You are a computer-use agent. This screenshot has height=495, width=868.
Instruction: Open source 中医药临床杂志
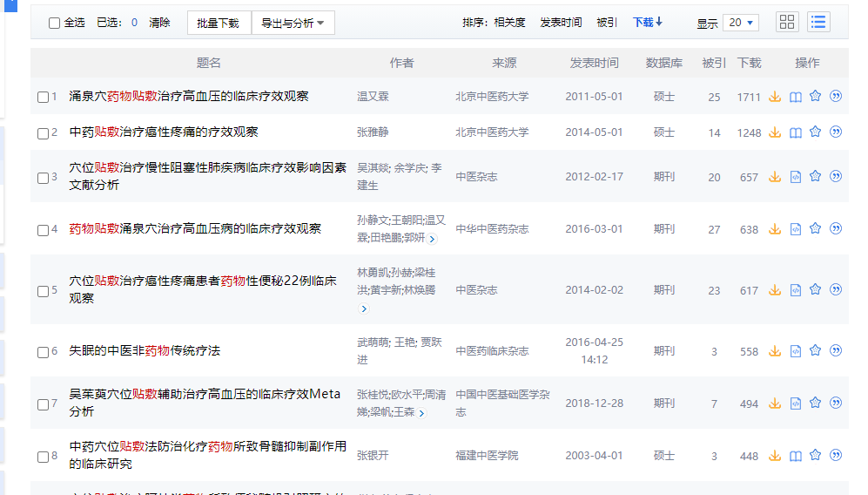pos(492,351)
